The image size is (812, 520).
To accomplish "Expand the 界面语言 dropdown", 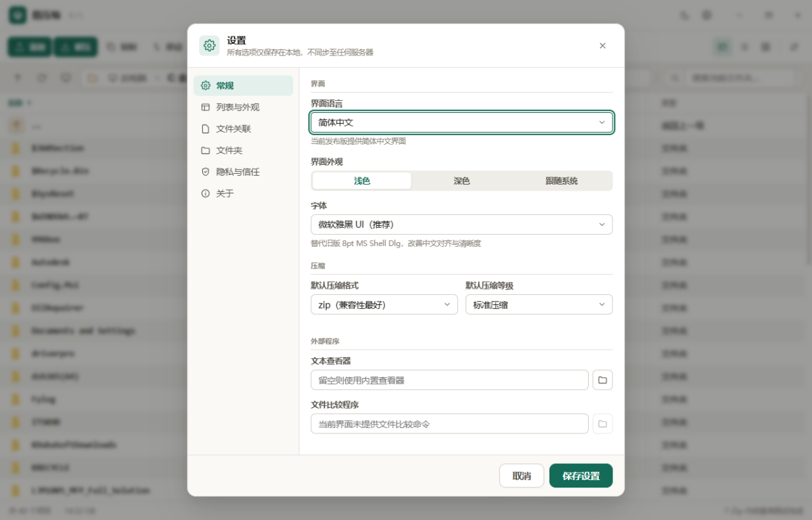I will click(461, 122).
